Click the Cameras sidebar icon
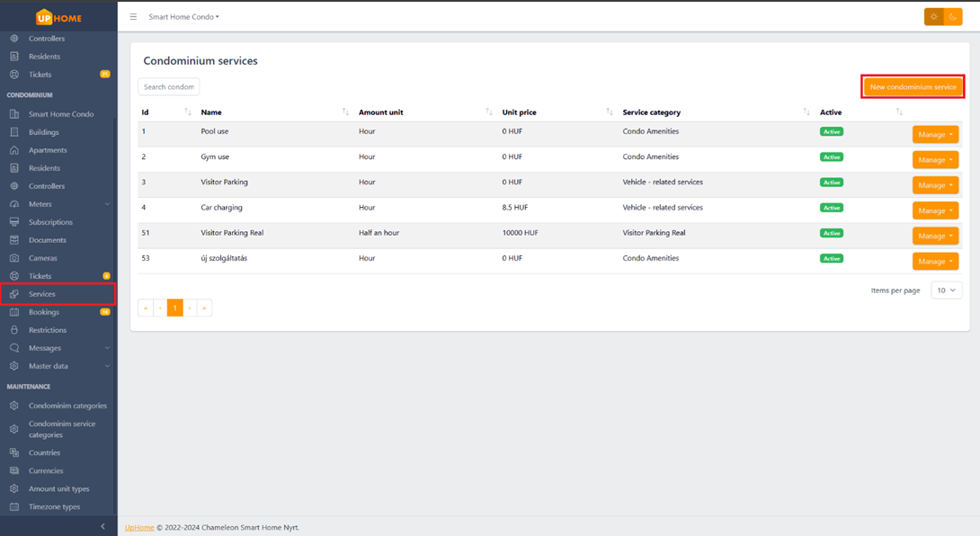Image resolution: width=980 pixels, height=536 pixels. point(14,258)
